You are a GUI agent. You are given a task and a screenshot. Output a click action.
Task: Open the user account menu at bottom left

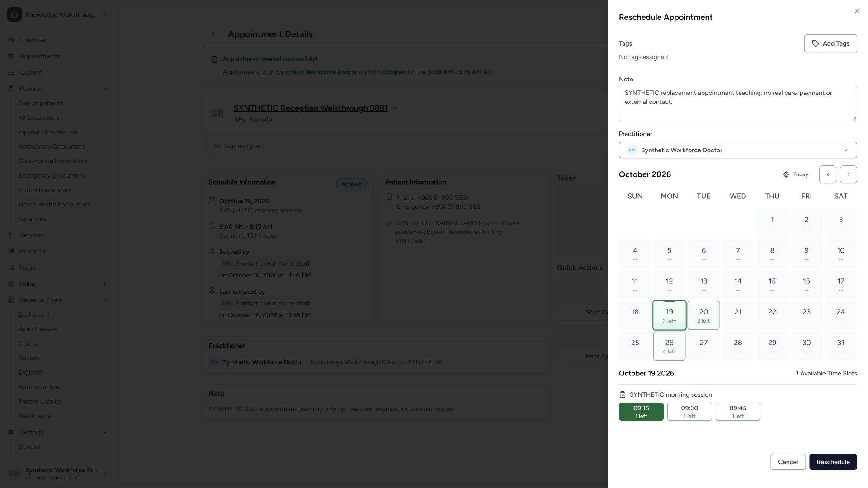57,474
